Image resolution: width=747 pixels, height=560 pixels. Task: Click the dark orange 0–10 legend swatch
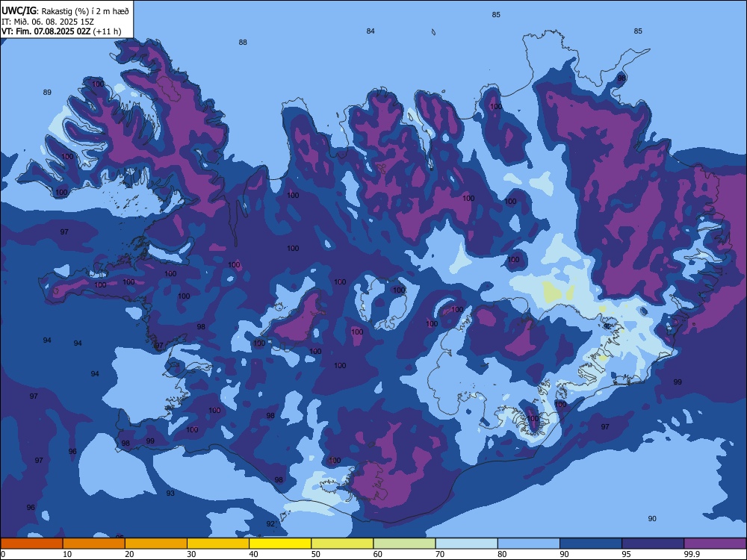pyautogui.click(x=31, y=544)
